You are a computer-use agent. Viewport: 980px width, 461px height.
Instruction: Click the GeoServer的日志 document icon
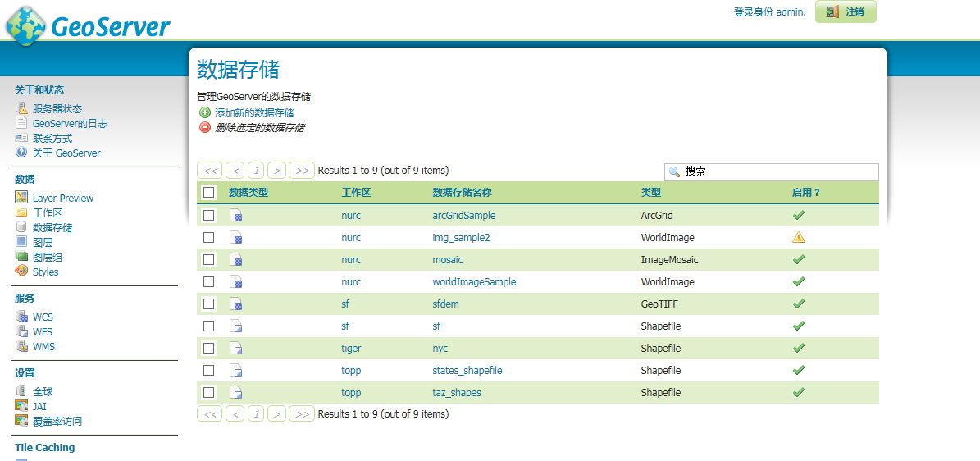[x=21, y=123]
